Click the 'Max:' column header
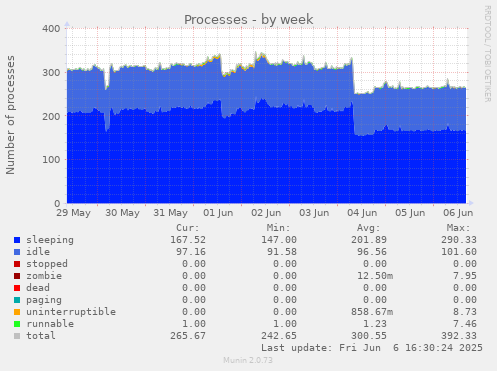 point(459,228)
